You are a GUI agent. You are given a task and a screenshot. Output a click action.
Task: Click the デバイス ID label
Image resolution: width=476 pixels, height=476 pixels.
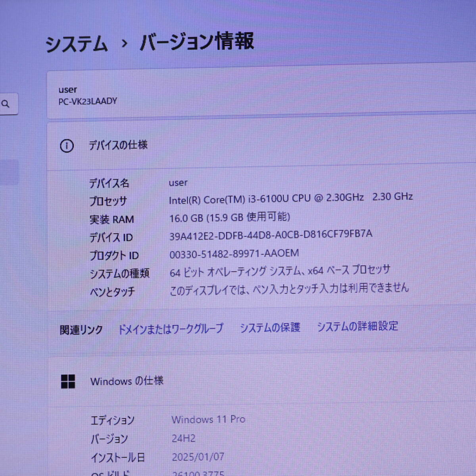click(x=111, y=238)
